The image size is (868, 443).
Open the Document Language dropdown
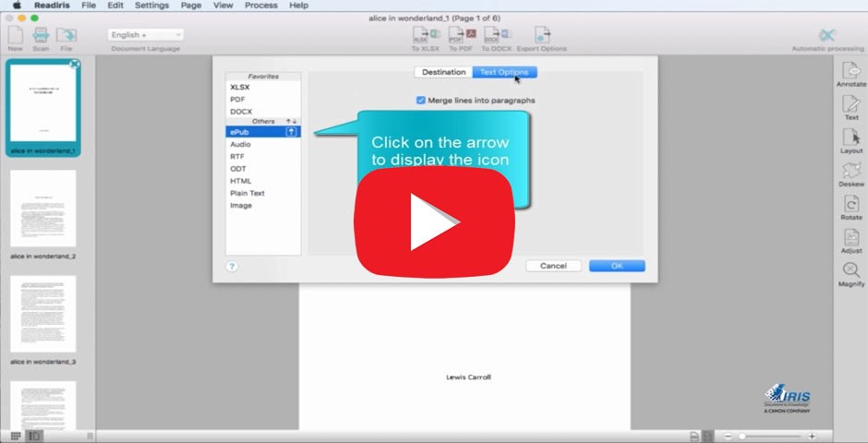point(146,35)
